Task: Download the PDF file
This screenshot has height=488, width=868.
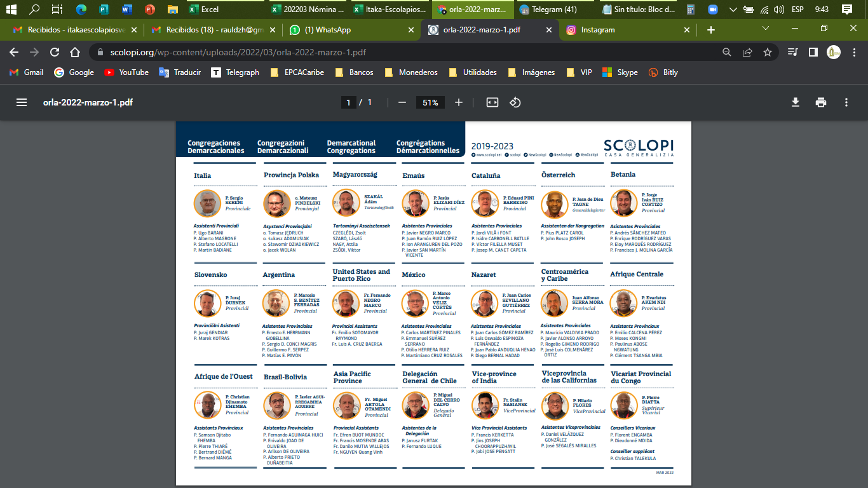Action: 795,102
